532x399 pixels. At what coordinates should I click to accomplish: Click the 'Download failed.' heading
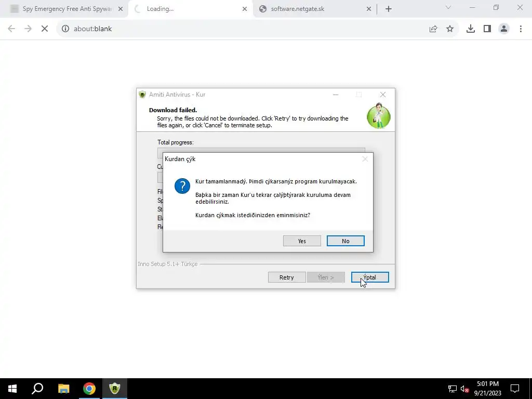[173, 110]
